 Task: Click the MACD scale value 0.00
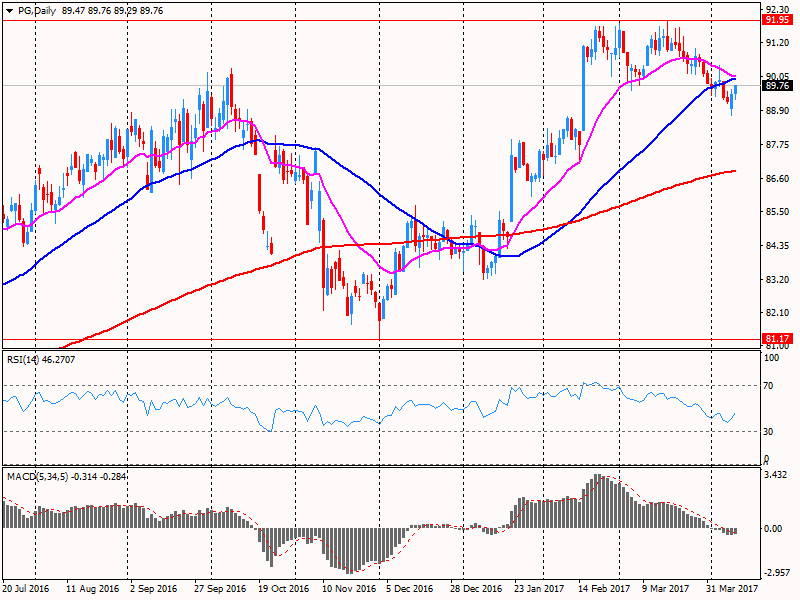(773, 529)
